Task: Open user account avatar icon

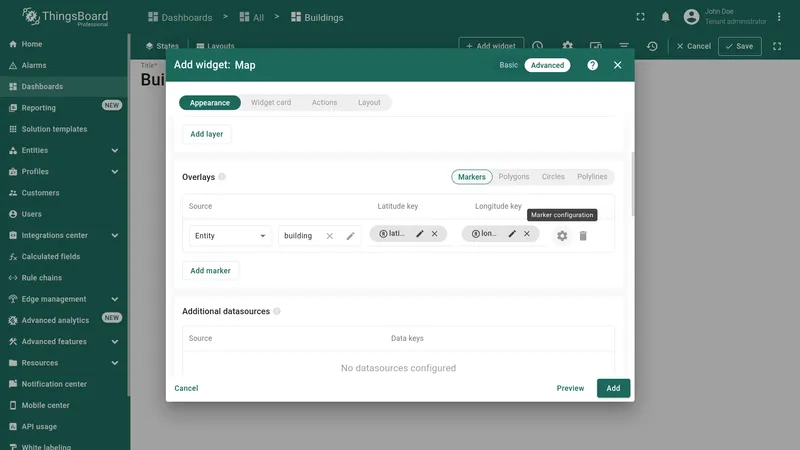Action: 691,17
